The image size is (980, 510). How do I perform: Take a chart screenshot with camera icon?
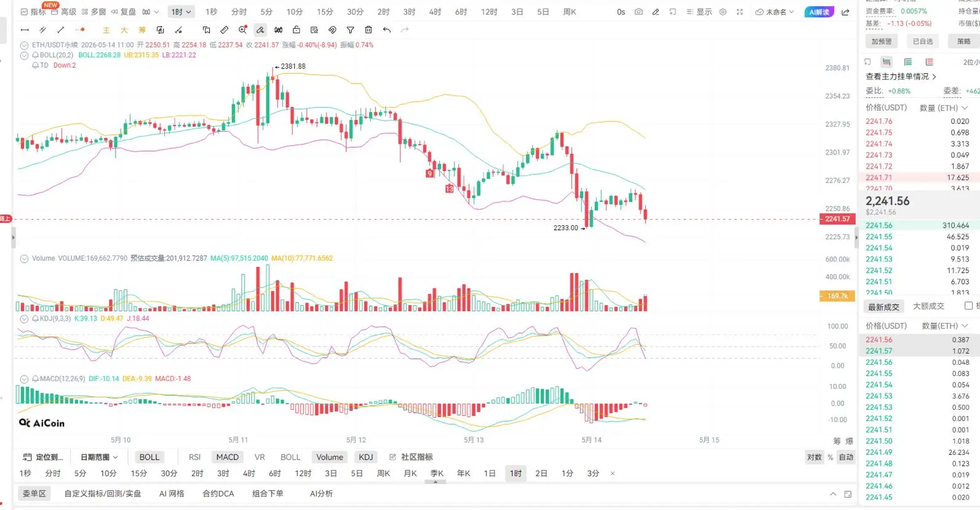click(639, 12)
